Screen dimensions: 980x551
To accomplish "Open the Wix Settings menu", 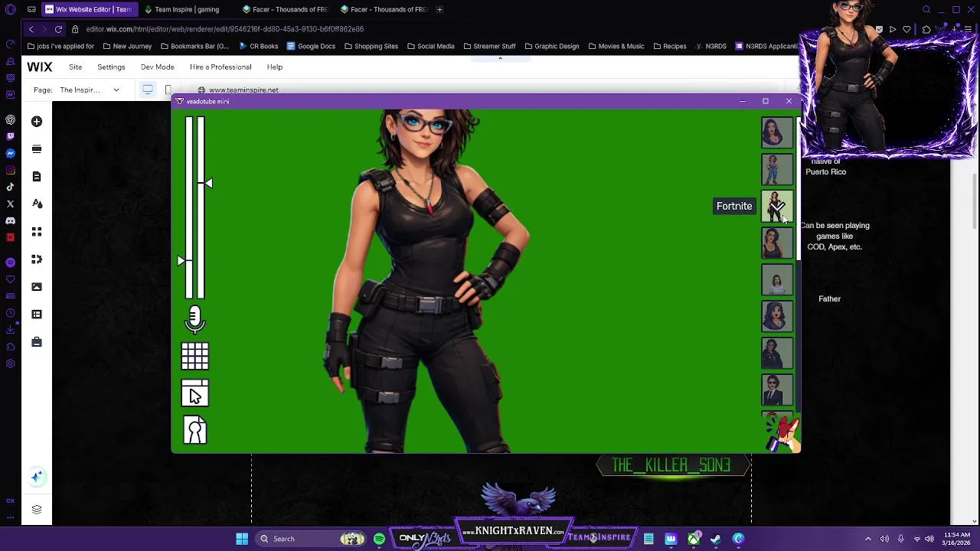I will [111, 67].
